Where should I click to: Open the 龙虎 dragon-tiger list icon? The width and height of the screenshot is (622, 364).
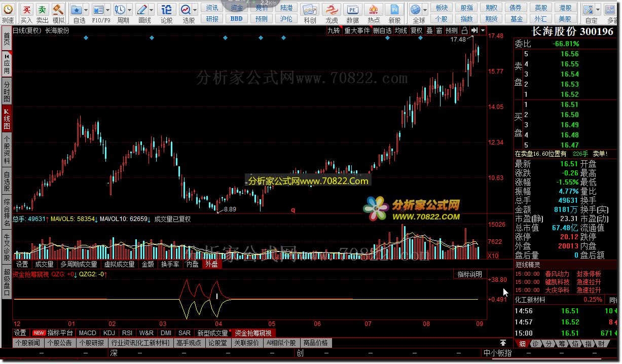pos(332,9)
